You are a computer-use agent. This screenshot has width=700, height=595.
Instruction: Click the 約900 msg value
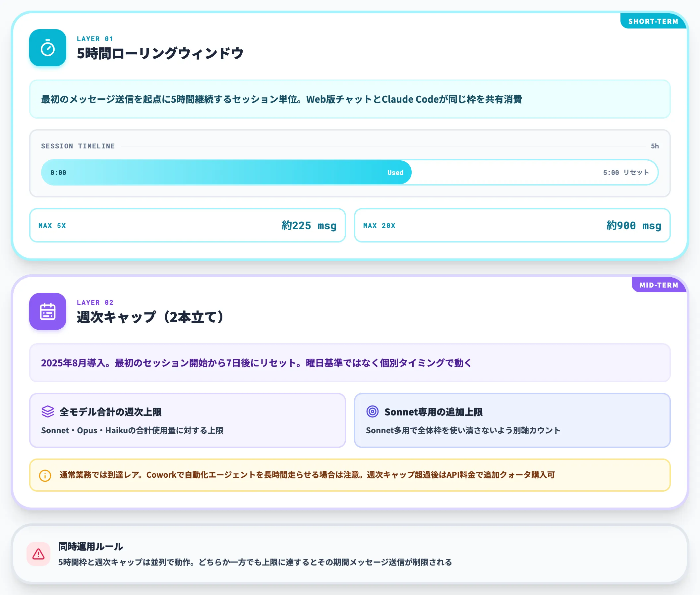point(634,225)
